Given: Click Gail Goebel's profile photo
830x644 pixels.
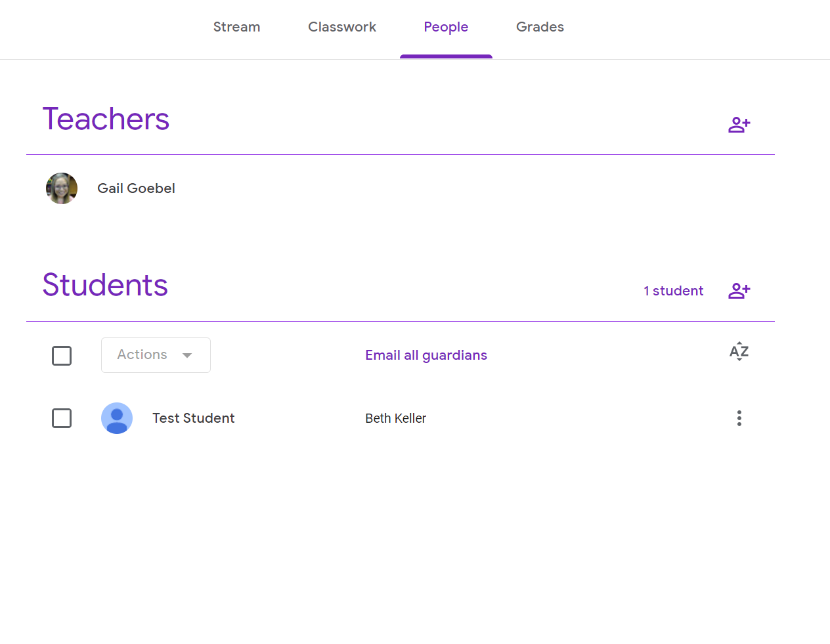Looking at the screenshot, I should 62,188.
